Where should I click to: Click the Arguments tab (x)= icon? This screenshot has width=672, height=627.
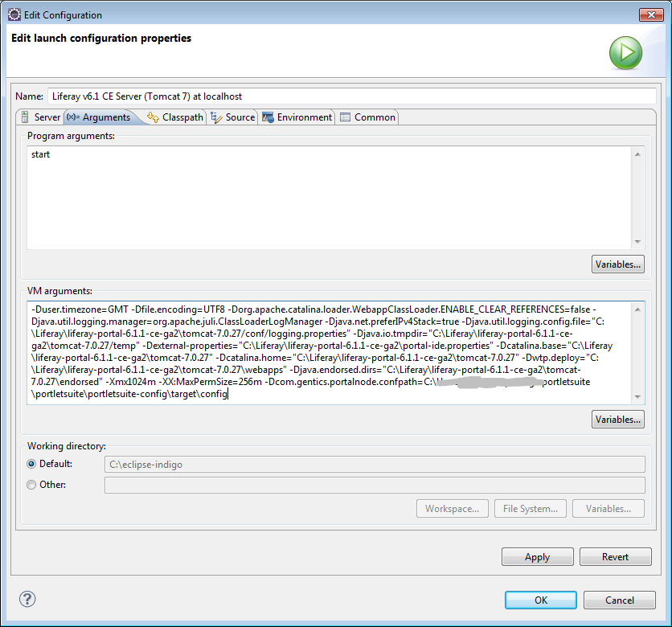click(73, 117)
